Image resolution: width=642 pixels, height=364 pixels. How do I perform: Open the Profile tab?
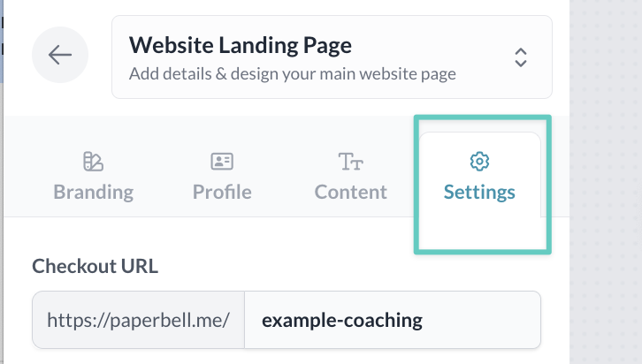coord(222,192)
